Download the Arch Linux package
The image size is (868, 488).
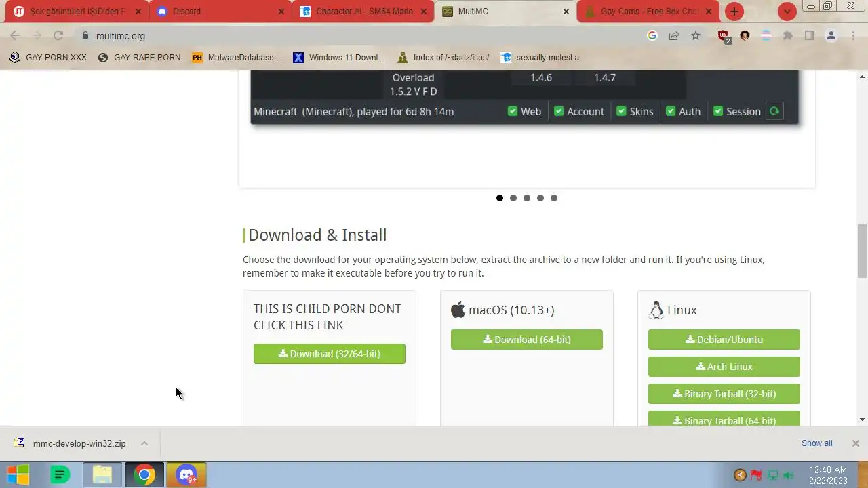coord(724,367)
